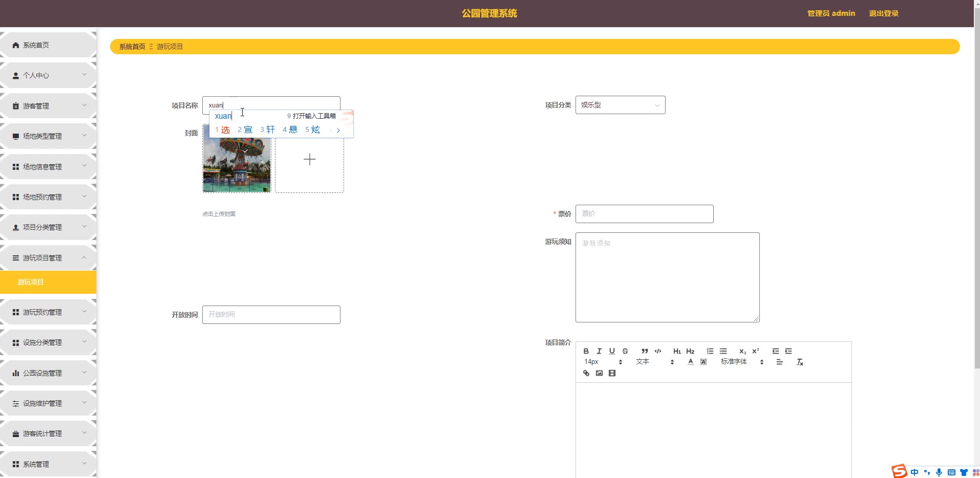Apply bold formatting in the editor toolbar

click(586, 351)
